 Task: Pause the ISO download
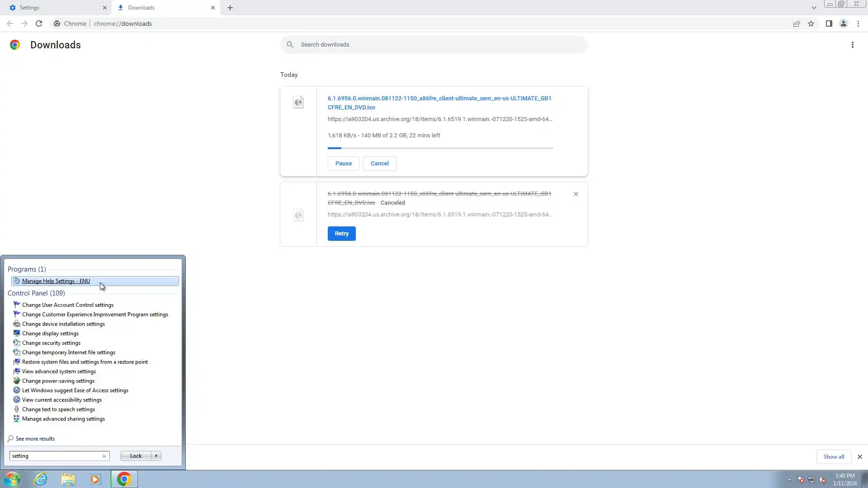pos(343,164)
